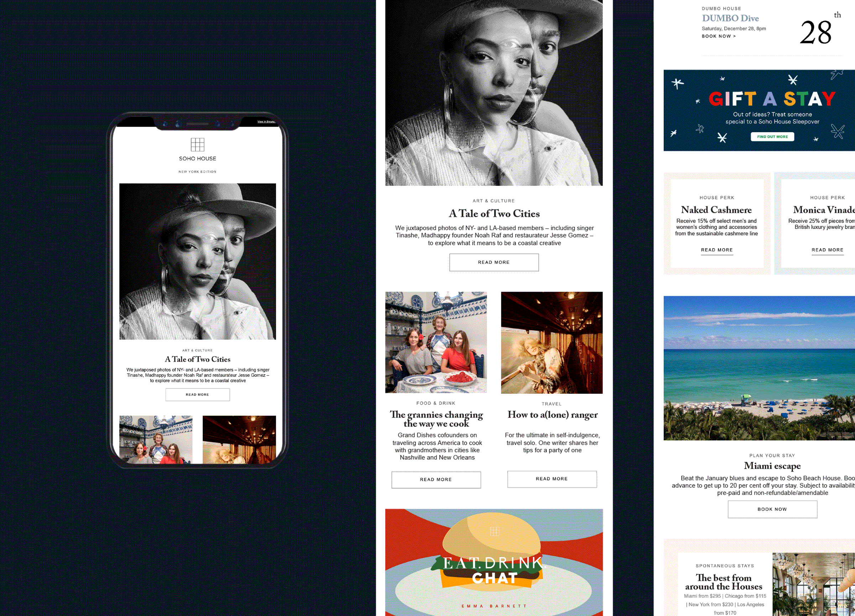Click Read More for Naked Cashmere perk
Viewport: 855px width, 616px height.
pos(717,250)
